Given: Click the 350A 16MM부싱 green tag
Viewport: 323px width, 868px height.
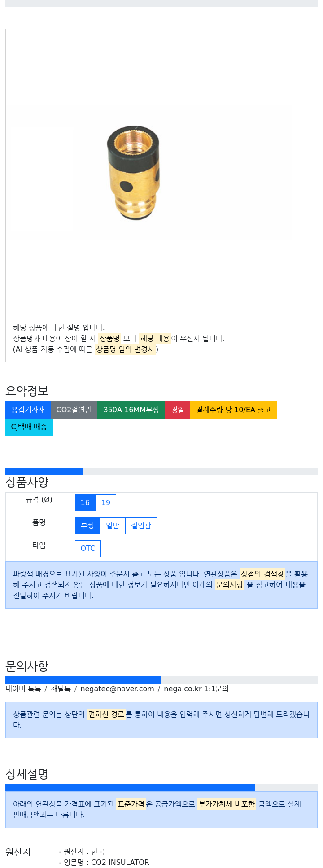Looking at the screenshot, I should (131, 410).
